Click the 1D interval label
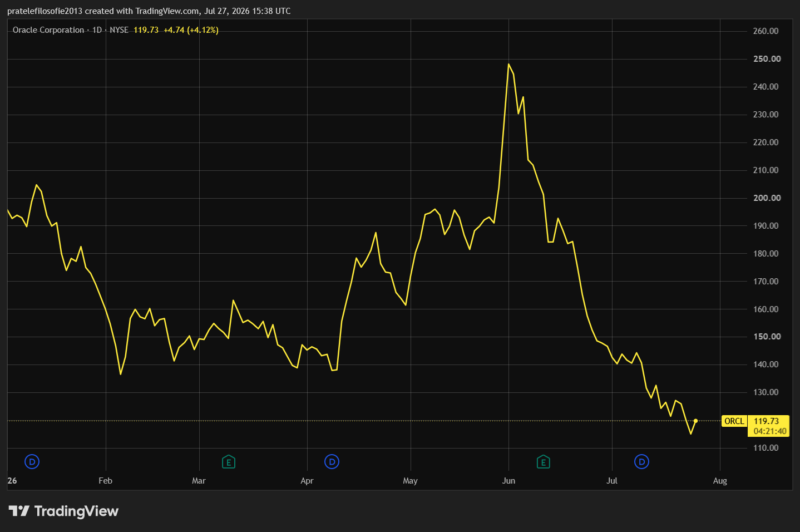The image size is (800, 532). [x=97, y=30]
